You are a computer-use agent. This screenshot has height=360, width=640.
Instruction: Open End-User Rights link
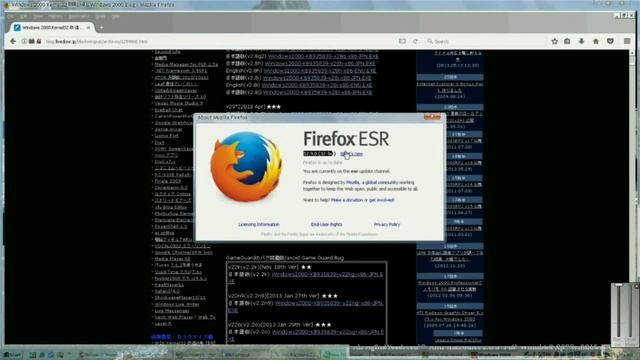tap(327, 224)
